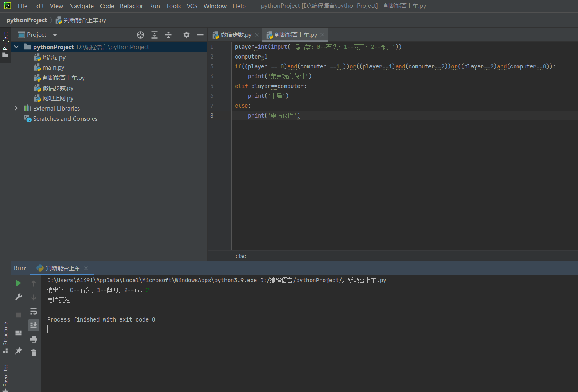Click Expand All icon in Project panel
Viewport: 578px width, 392px height.
pyautogui.click(x=154, y=35)
